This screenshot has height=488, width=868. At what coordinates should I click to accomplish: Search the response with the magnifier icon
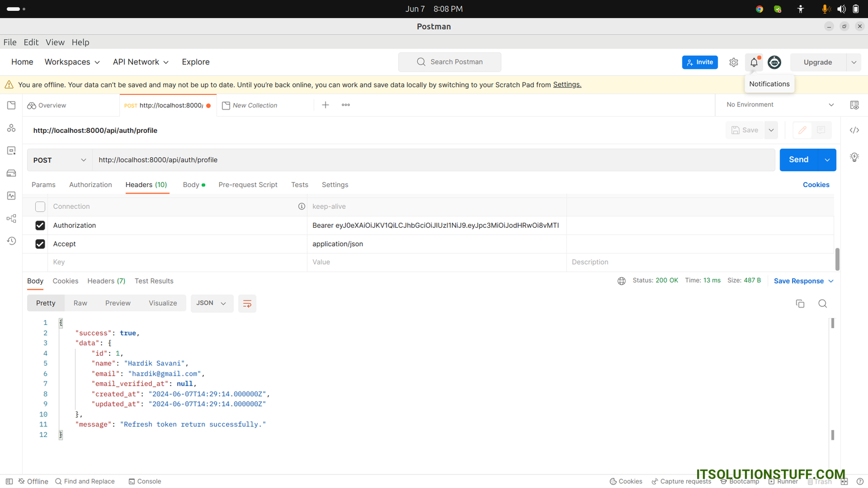[x=822, y=304]
